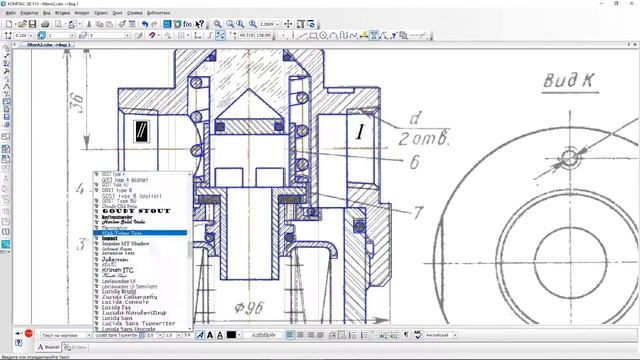Open the layer number dropdown
Screen dimensions: 640x360
coord(127,36)
